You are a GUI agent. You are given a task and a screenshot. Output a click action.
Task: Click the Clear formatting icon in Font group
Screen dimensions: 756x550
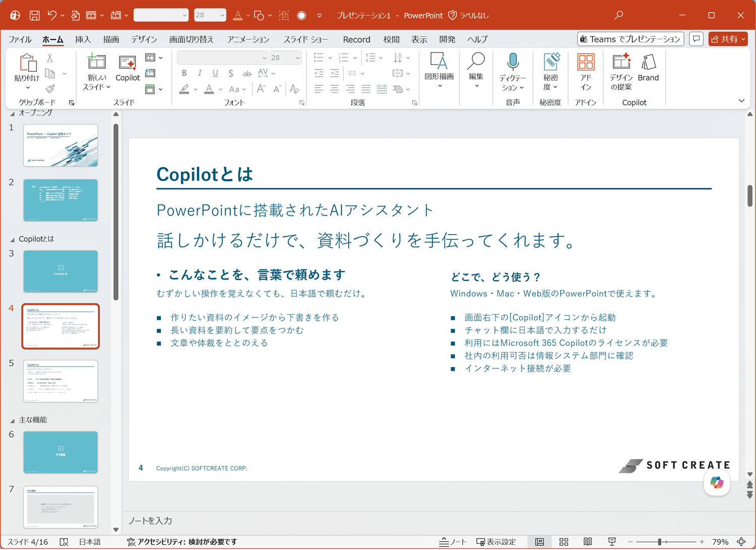[295, 89]
